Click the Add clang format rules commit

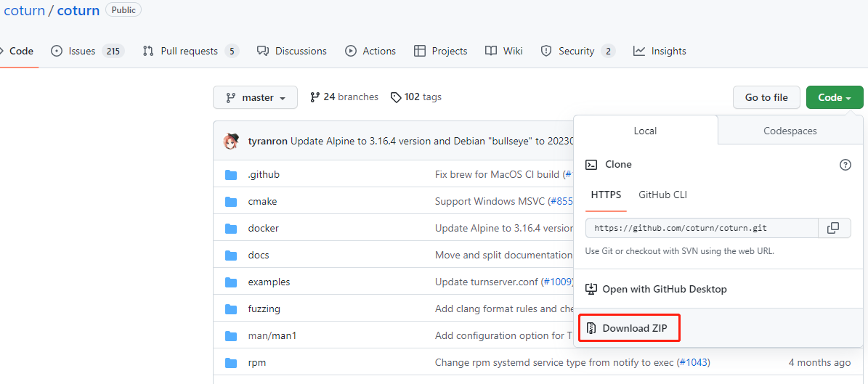tap(504, 309)
